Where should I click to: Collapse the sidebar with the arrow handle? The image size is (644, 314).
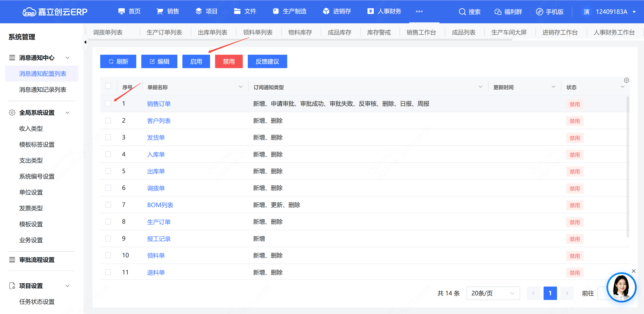coord(85,42)
